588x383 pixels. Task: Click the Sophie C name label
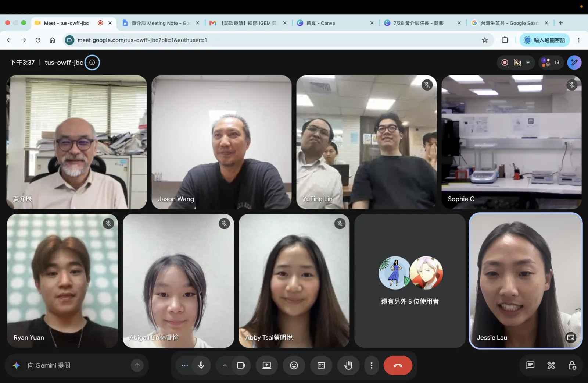click(461, 199)
